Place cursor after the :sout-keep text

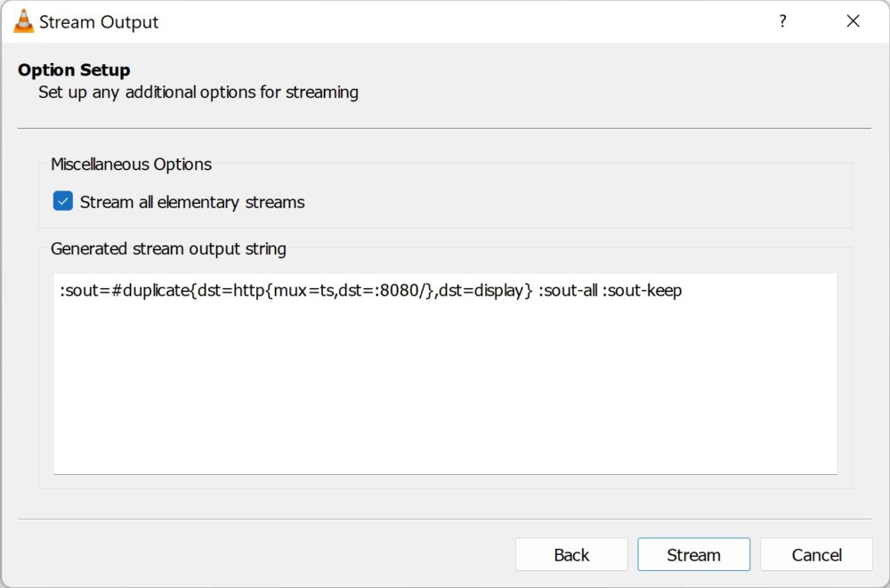click(684, 291)
